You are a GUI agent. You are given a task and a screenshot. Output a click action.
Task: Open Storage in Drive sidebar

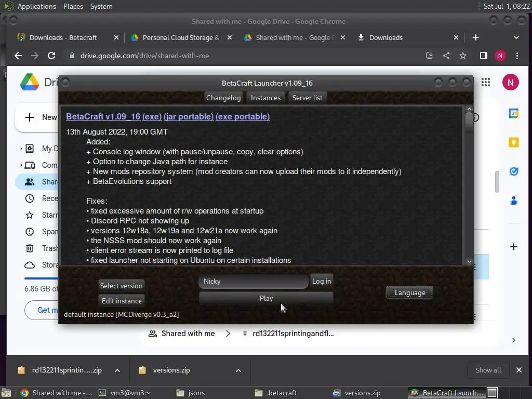pyautogui.click(x=41, y=265)
